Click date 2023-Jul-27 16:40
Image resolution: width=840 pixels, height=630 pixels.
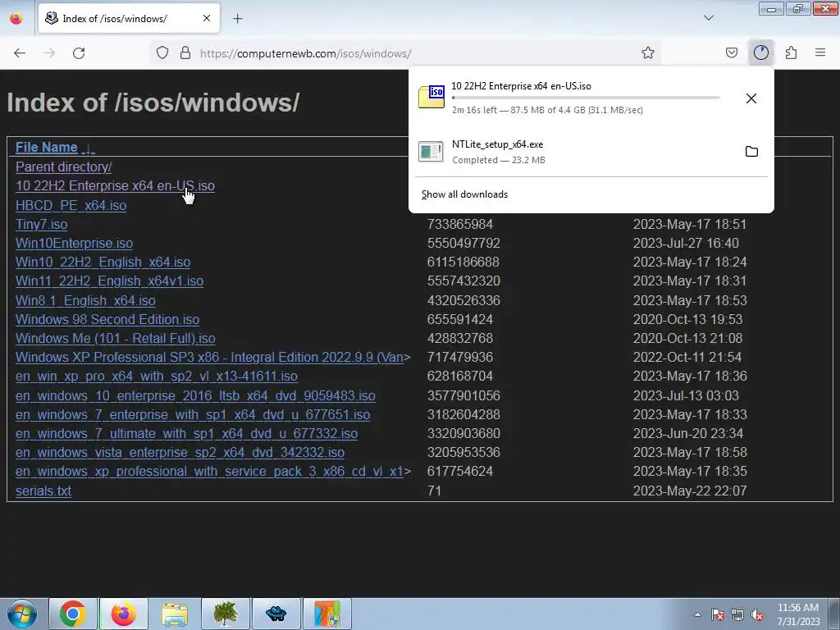pos(686,243)
